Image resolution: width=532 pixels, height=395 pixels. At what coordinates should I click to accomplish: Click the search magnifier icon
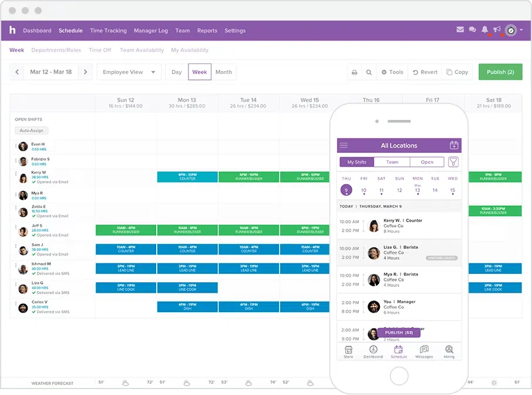click(x=369, y=72)
